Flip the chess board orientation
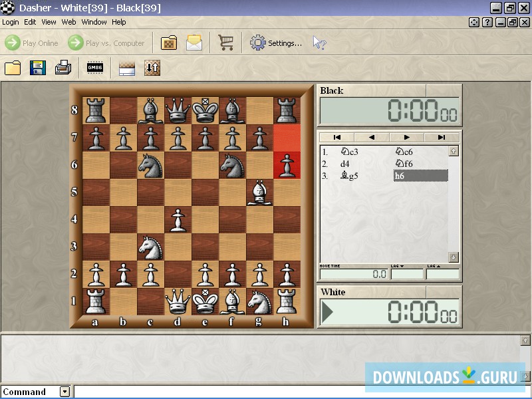 coord(150,68)
